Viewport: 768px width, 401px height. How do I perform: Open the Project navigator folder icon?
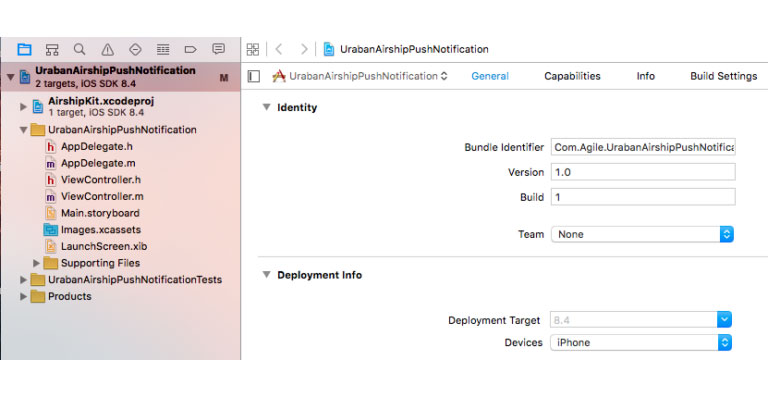point(24,49)
